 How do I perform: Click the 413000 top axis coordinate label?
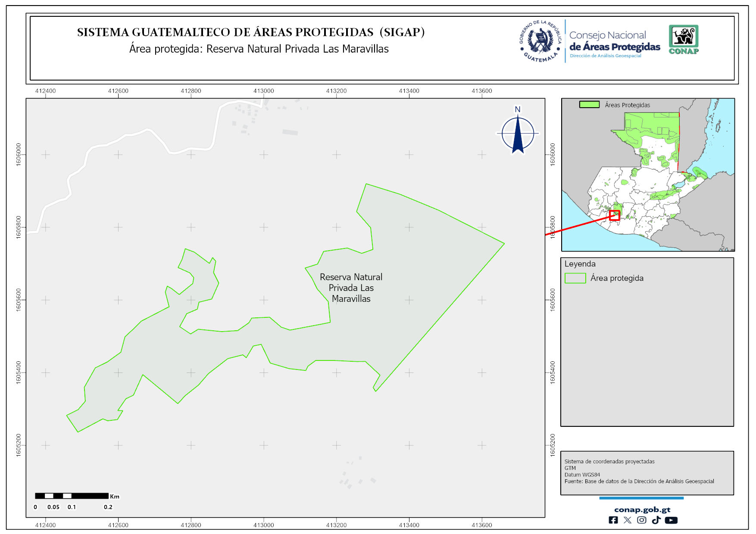point(263,91)
